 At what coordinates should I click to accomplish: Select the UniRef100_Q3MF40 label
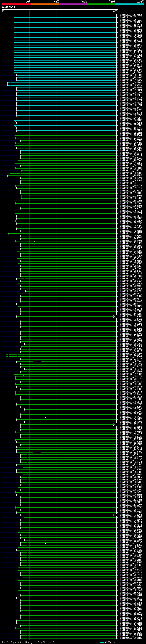tap(131, 138)
